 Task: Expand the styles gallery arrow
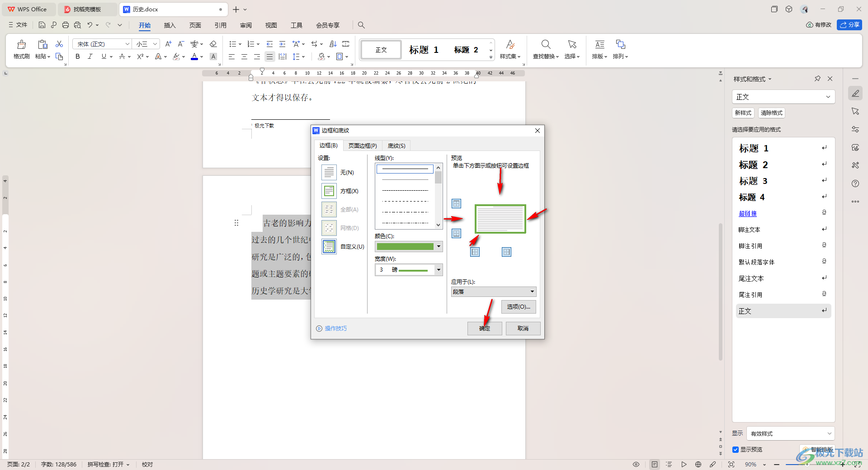pos(491,57)
